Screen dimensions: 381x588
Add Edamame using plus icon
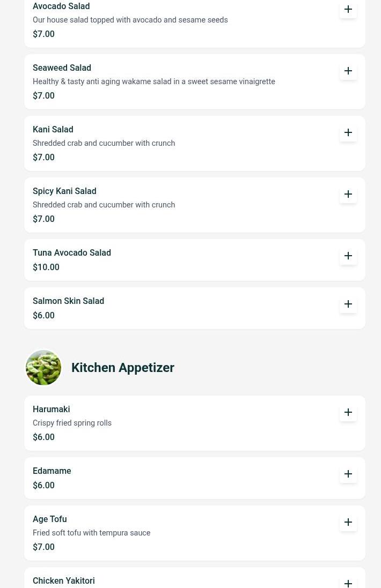coord(348,474)
